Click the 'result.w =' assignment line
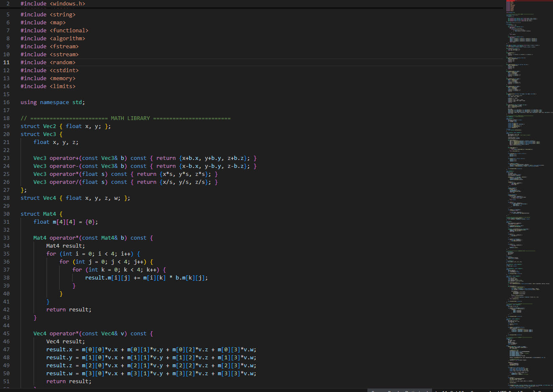 coord(151,373)
